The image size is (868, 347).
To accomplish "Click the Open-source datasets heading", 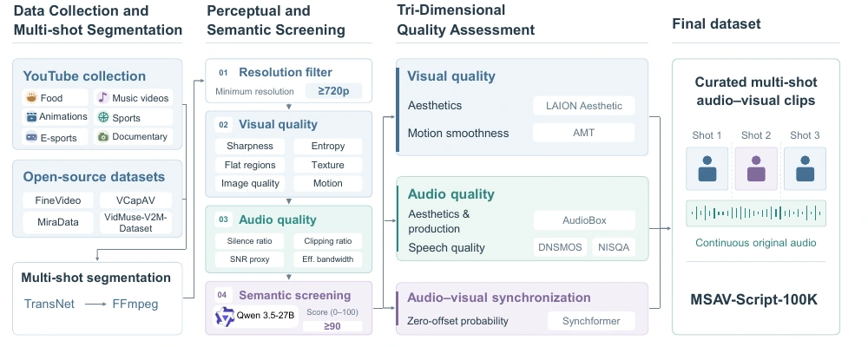I will click(x=94, y=177).
